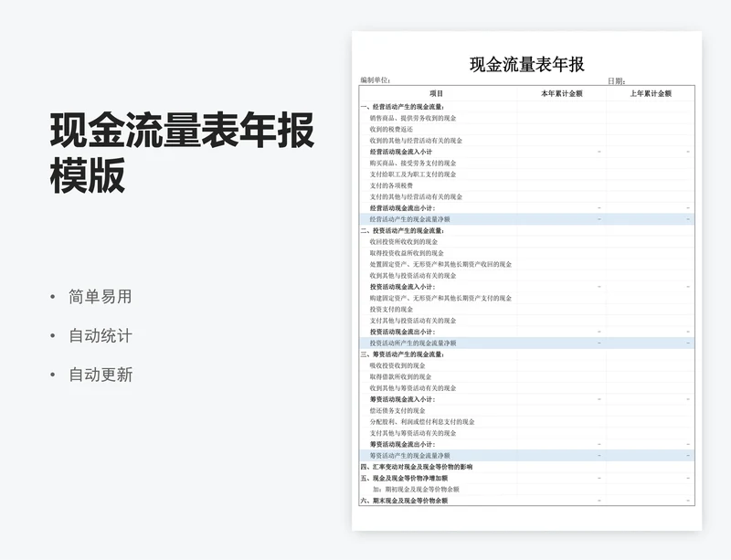Screen dimensions: 731x560
Task: Click section row '一、经营活动产生的现金流量:'
Action: tap(527, 107)
